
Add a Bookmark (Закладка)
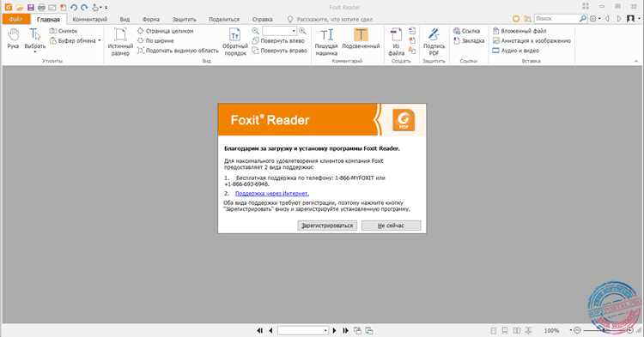click(469, 40)
